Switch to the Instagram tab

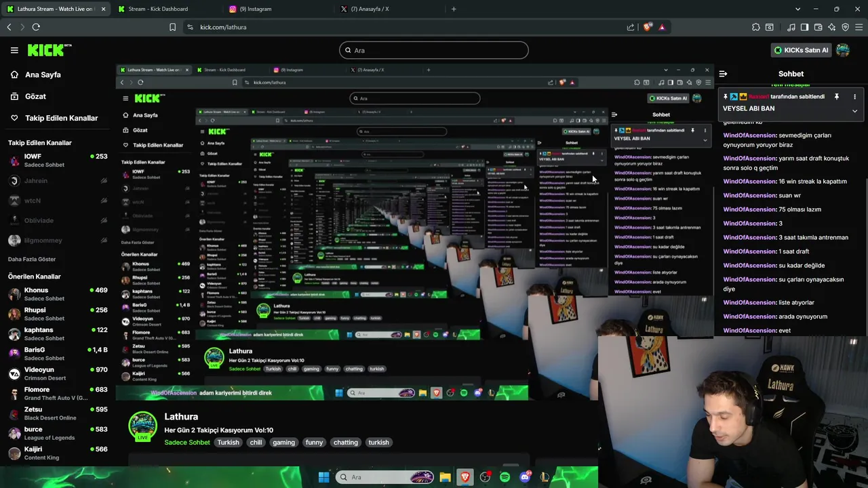(277, 9)
